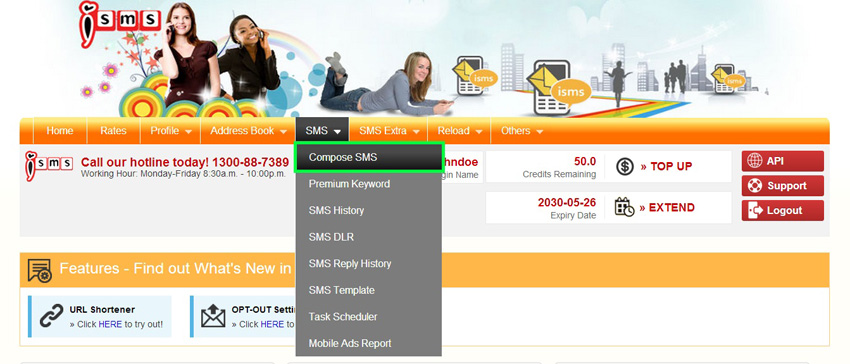Click the small iSMS logo beside hotline
850x364 pixels.
tap(49, 165)
